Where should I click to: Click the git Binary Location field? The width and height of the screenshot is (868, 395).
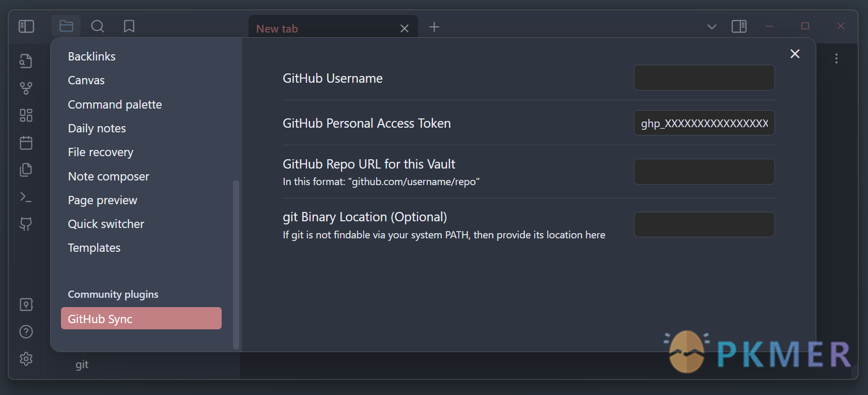pos(704,224)
